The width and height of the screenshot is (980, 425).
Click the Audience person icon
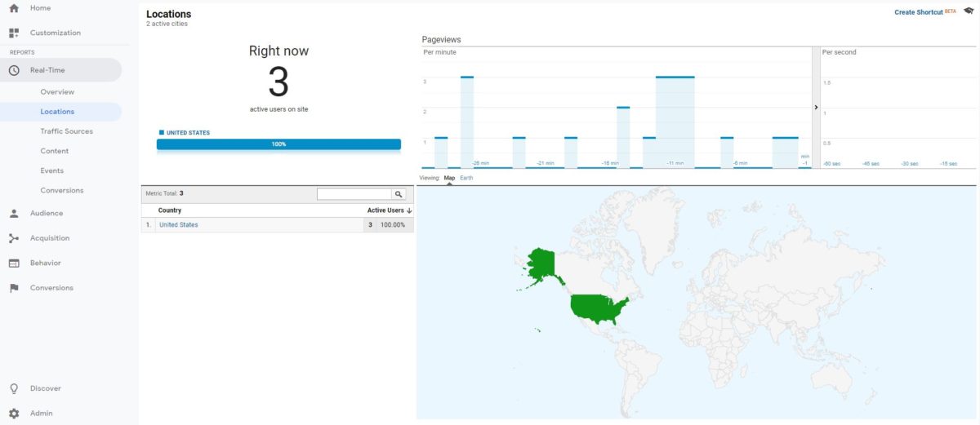tap(14, 214)
